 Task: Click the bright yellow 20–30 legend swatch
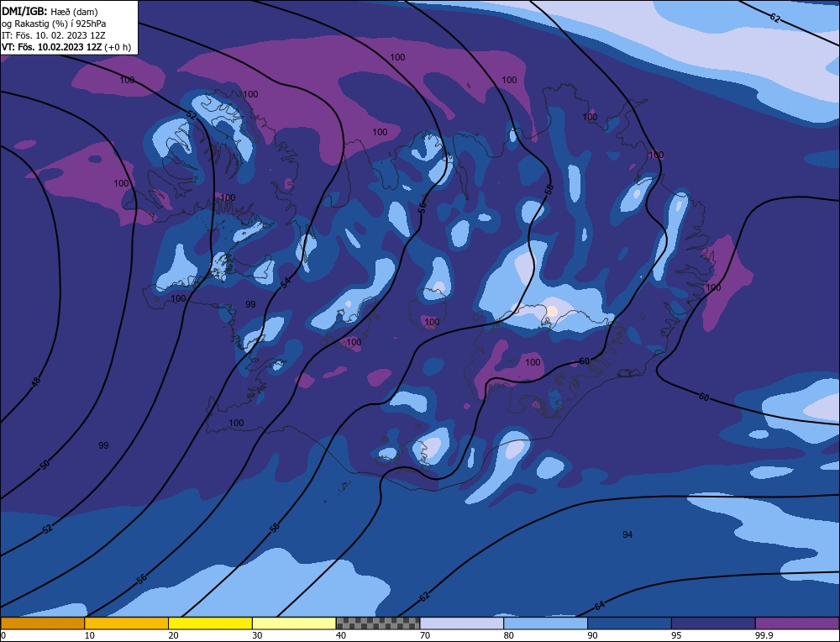tap(210, 624)
